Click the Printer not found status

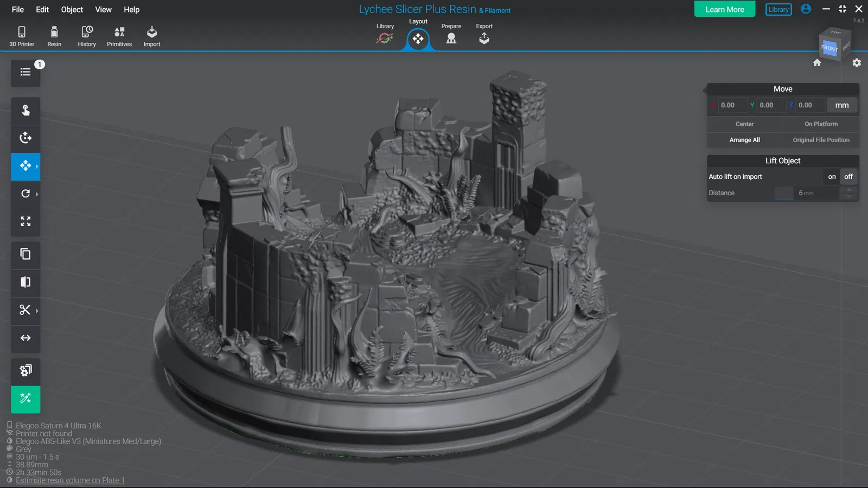coord(44,433)
